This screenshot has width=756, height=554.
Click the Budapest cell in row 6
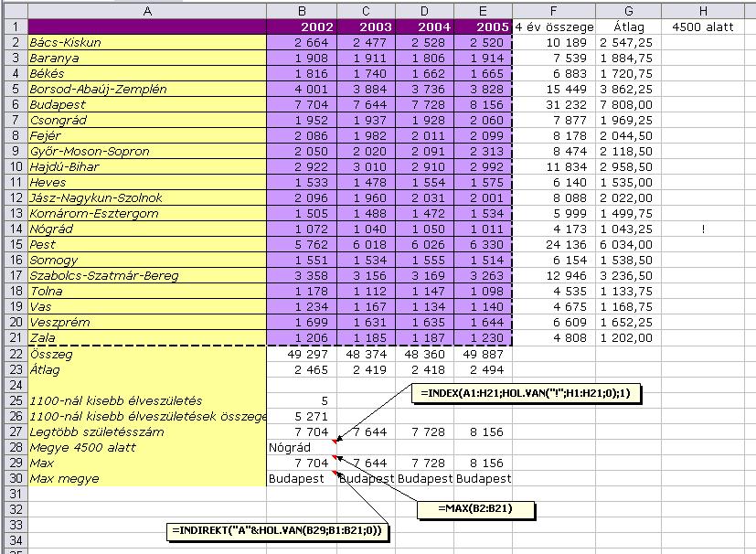(x=147, y=104)
